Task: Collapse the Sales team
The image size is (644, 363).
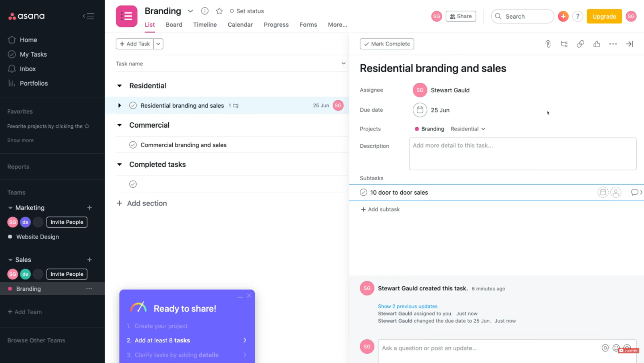Action: [10, 260]
